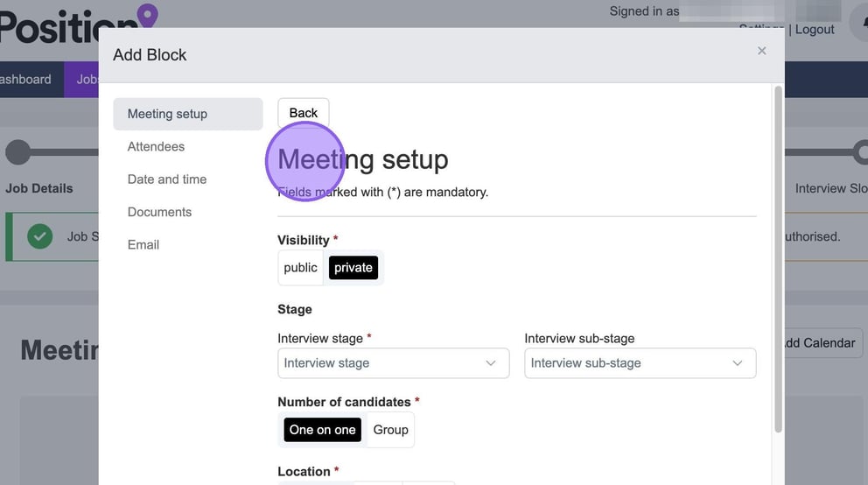Click the Job Details step circle
Screen dimensions: 868x485
[17, 152]
